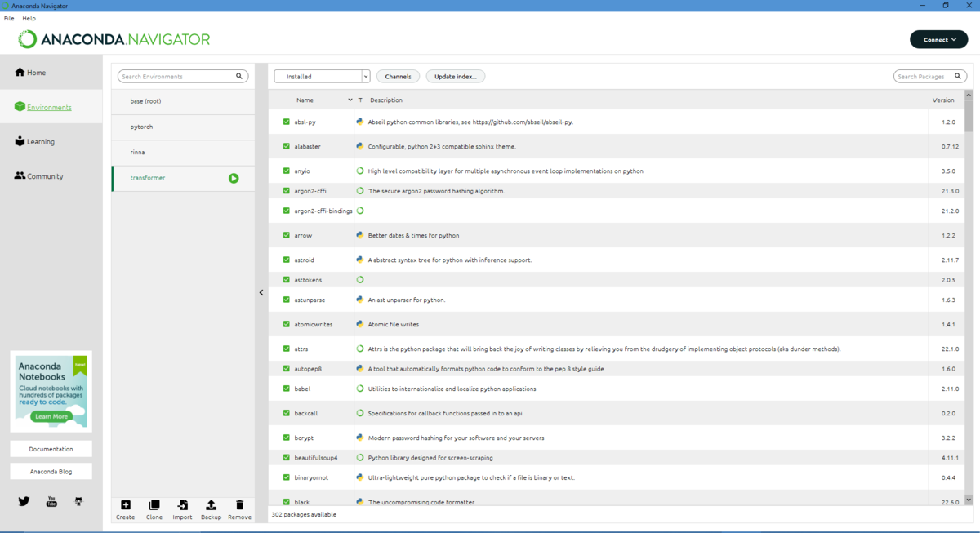Select the pytorch environment
Screen dimensions: 980x533
click(x=183, y=127)
